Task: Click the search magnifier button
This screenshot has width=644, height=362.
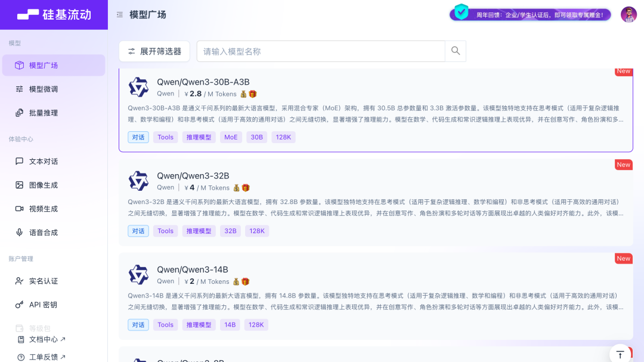Action: coord(456,51)
